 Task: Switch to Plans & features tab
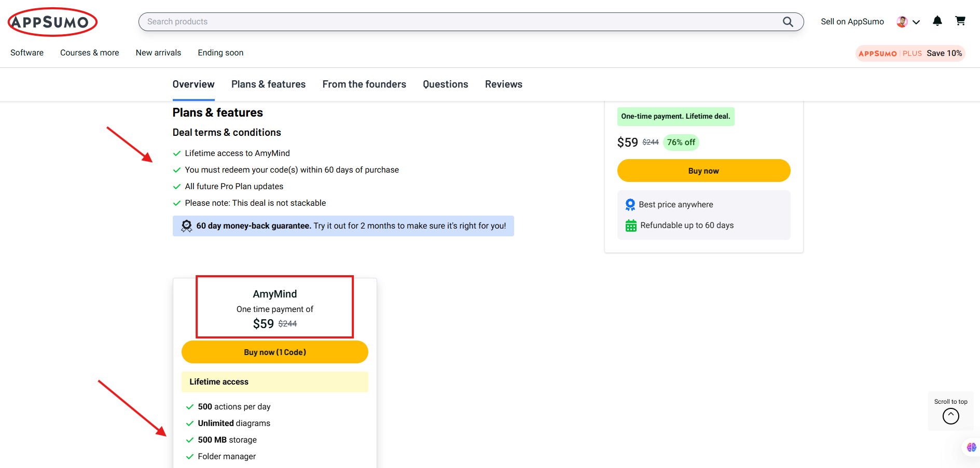pos(268,84)
